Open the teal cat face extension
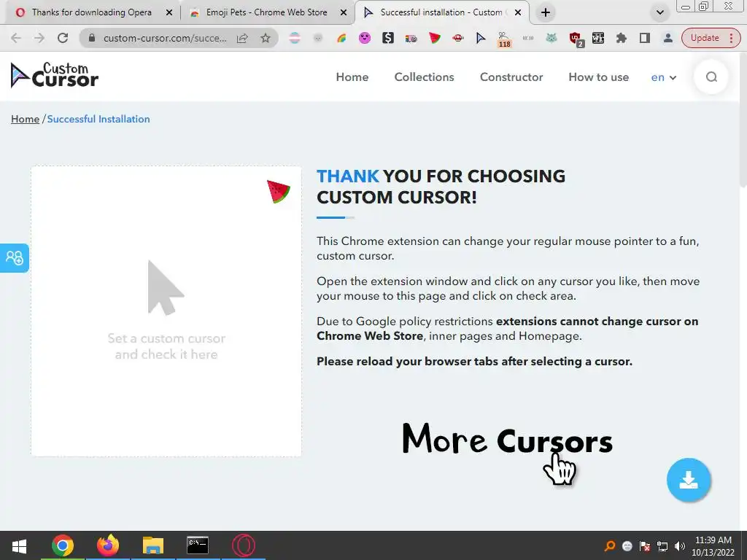 pyautogui.click(x=551, y=38)
